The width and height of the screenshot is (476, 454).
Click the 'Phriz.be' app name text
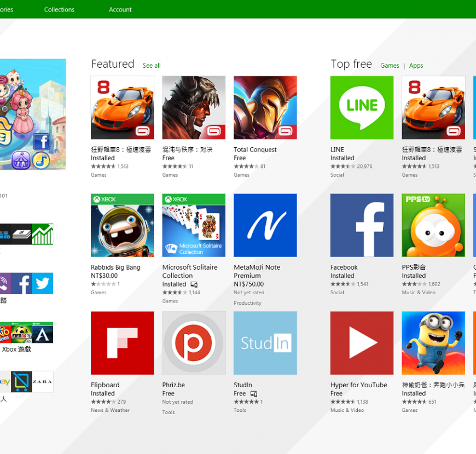173,385
